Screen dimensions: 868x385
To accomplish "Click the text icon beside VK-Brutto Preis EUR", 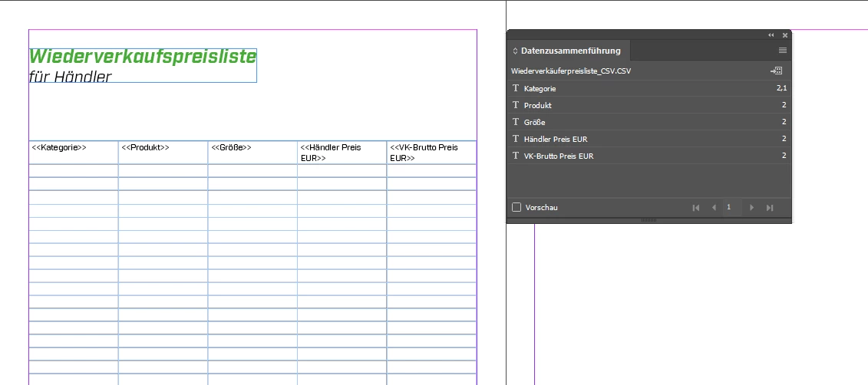I will (516, 156).
